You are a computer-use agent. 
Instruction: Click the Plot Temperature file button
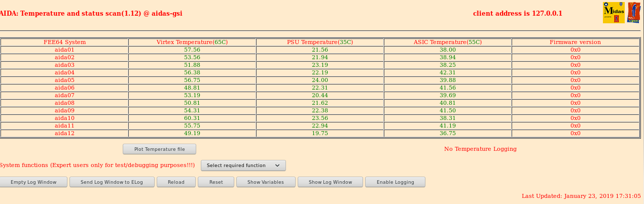pyautogui.click(x=159, y=149)
